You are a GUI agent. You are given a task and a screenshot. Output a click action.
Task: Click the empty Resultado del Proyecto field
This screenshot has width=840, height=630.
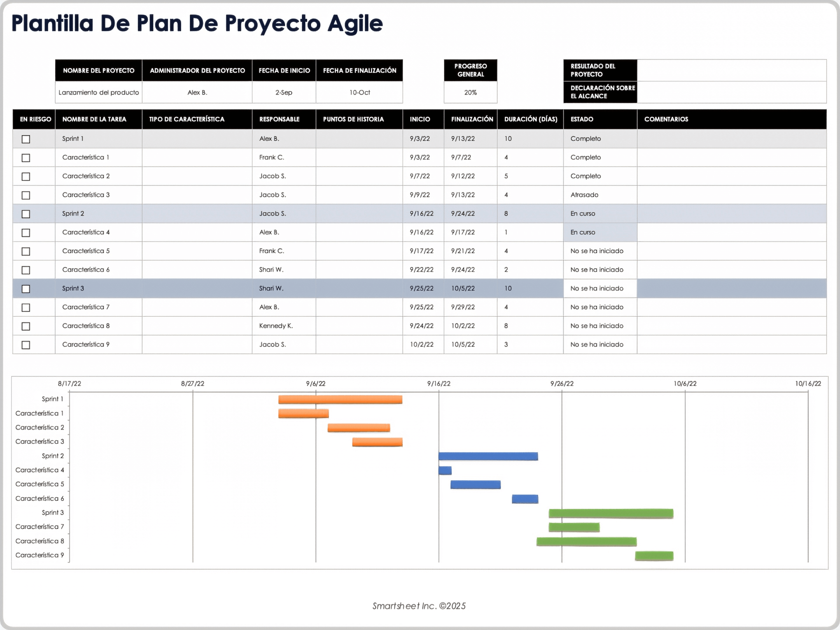tap(731, 70)
